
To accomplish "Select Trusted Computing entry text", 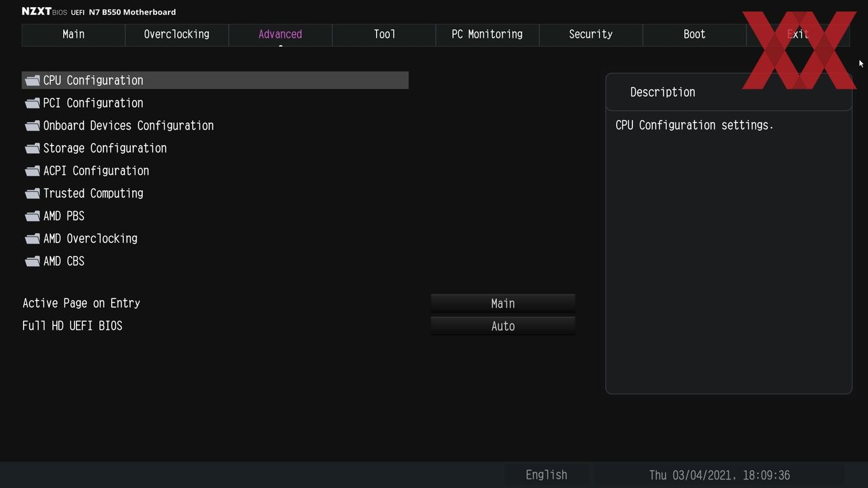I will 93,193.
